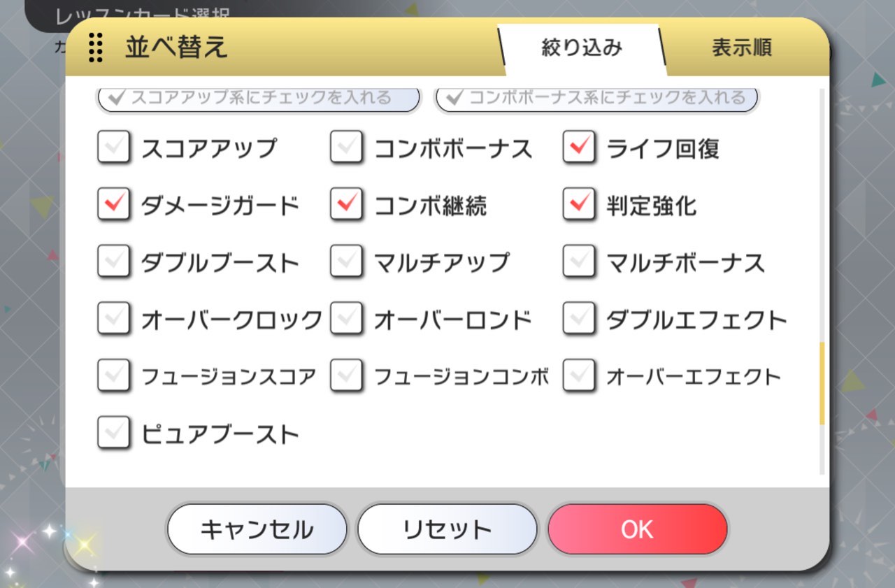Screen dimensions: 895x588
Task: Click the drag handle dots beside 並べ替え
Action: point(96,48)
